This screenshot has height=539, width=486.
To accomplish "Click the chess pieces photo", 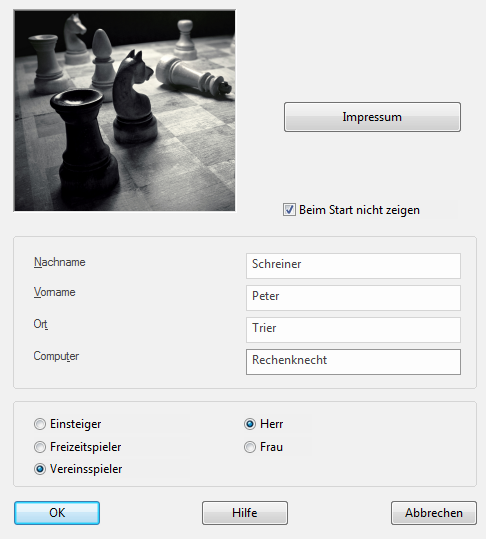I will tap(124, 111).
